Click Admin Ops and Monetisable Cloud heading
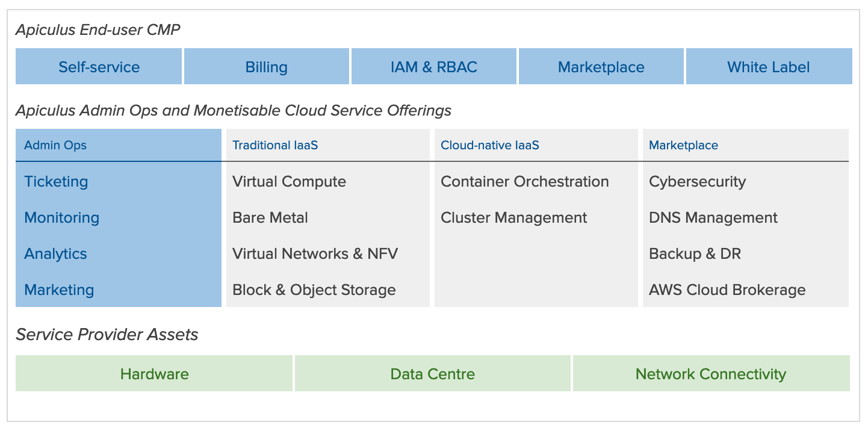Screen dimensions: 868x431 pos(234,111)
